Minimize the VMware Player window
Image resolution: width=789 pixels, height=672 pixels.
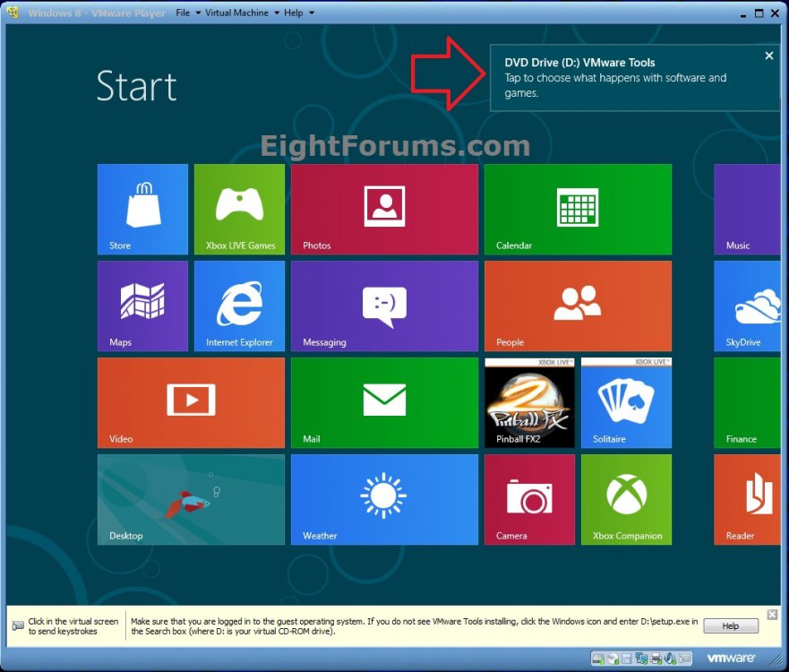(x=743, y=14)
